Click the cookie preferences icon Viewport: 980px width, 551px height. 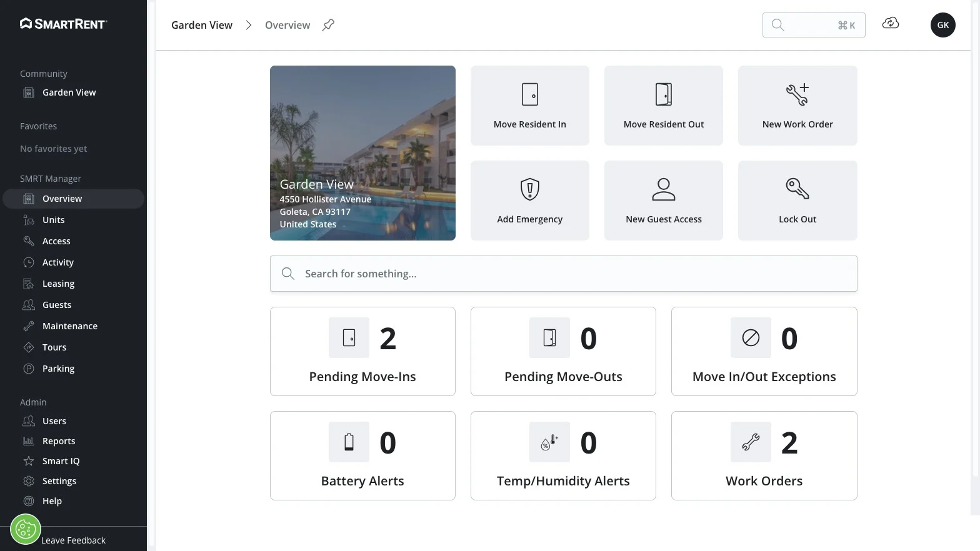tap(26, 530)
